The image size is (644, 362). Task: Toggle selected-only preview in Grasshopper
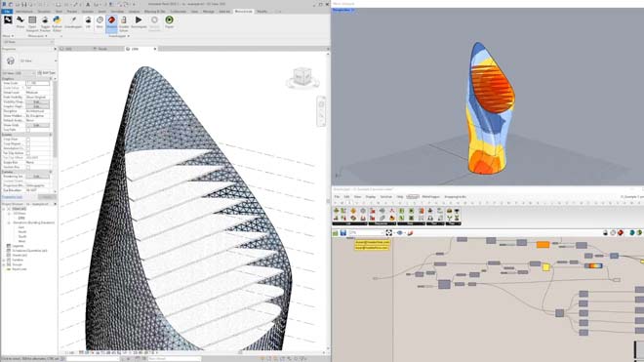(632, 233)
